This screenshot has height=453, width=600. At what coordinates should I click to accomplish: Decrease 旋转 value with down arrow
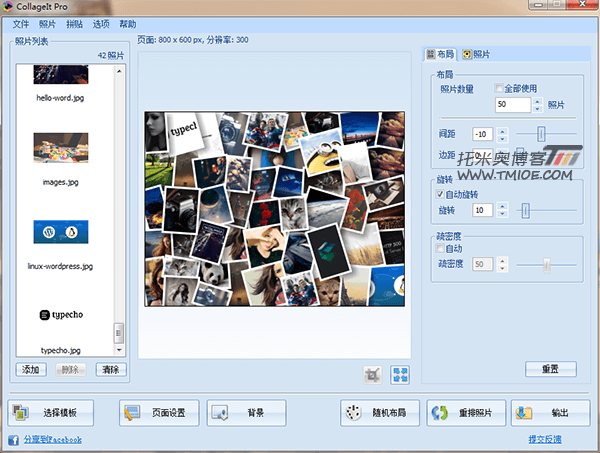pos(502,214)
